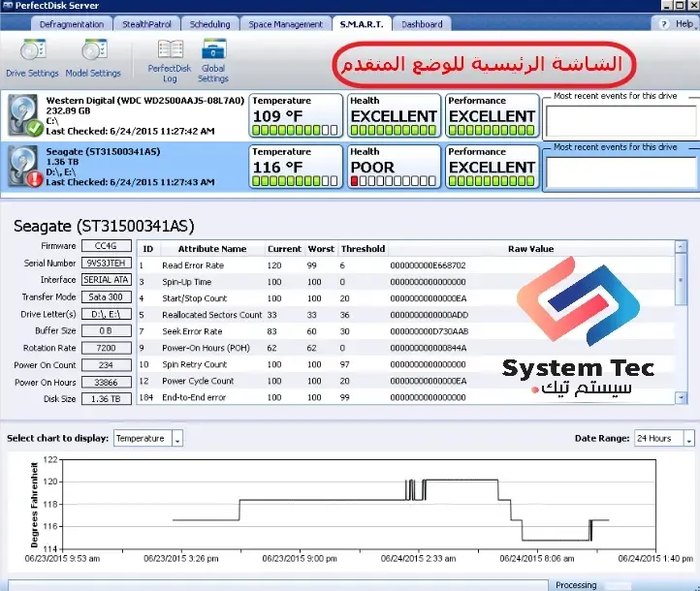700x591 pixels.
Task: Click Seagate Performance EXCELLENT gauge
Action: pyautogui.click(x=492, y=167)
